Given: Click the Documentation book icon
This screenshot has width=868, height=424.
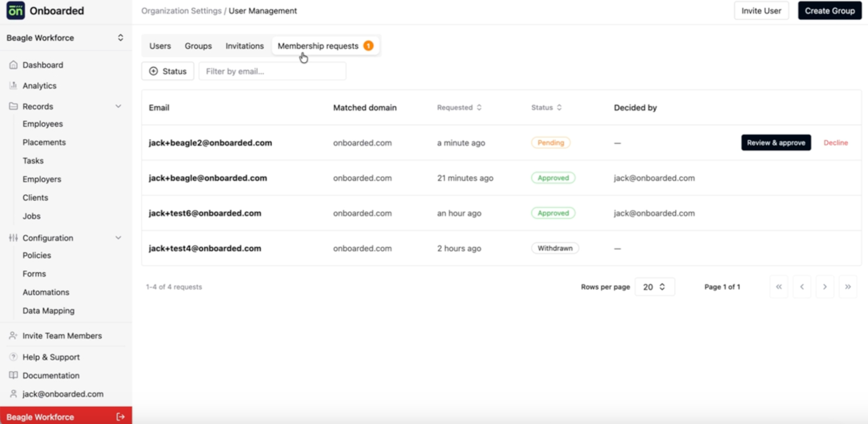Looking at the screenshot, I should click(x=13, y=375).
